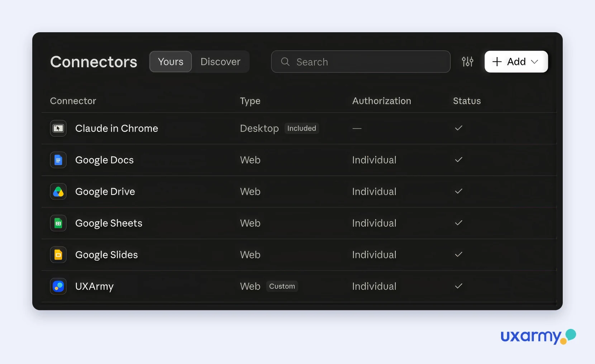Open the filter settings sliders icon
Screen dimensions: 595x364
[467, 62]
